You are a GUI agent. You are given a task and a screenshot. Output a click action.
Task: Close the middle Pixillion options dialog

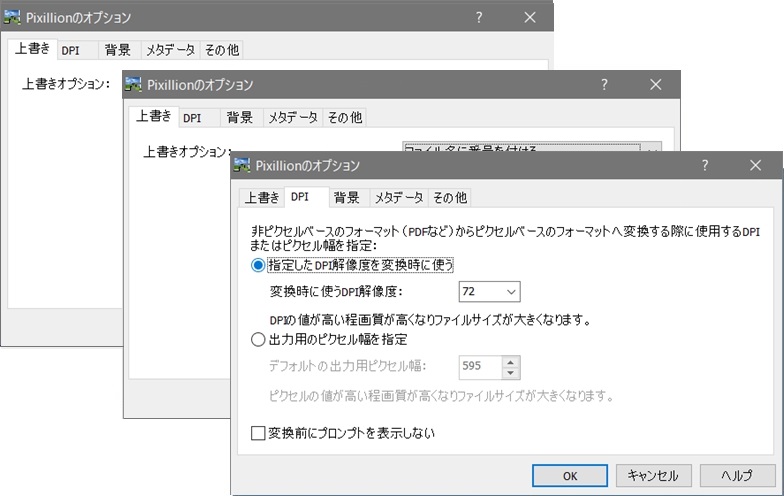(656, 84)
